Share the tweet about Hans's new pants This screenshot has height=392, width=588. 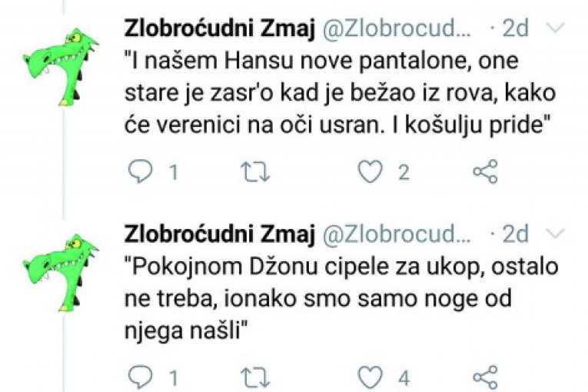coord(485,172)
